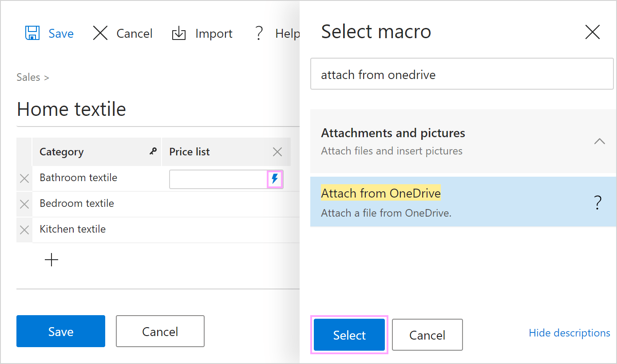Add a new row with the plus icon
The image size is (617, 364).
[x=51, y=260]
